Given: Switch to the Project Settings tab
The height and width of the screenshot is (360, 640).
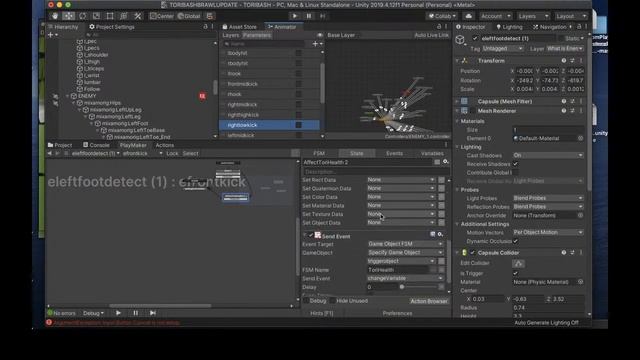Looking at the screenshot, I should [x=111, y=27].
